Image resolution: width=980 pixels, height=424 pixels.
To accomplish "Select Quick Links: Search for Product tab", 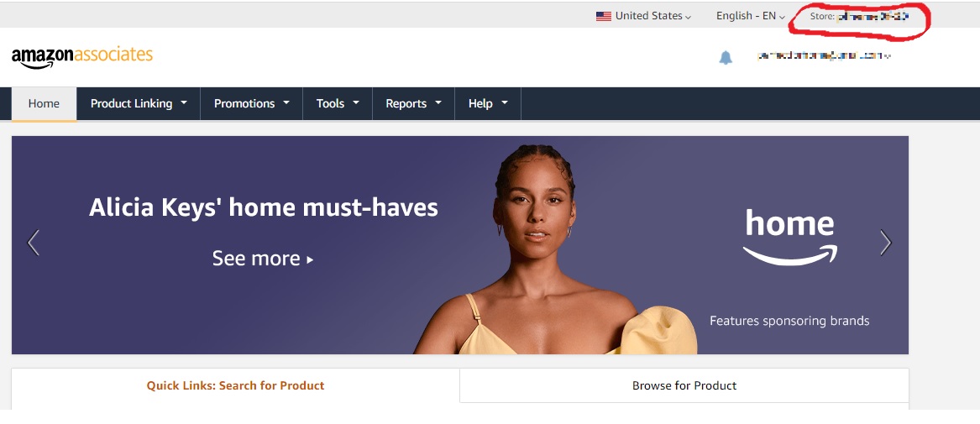I will coord(236,385).
